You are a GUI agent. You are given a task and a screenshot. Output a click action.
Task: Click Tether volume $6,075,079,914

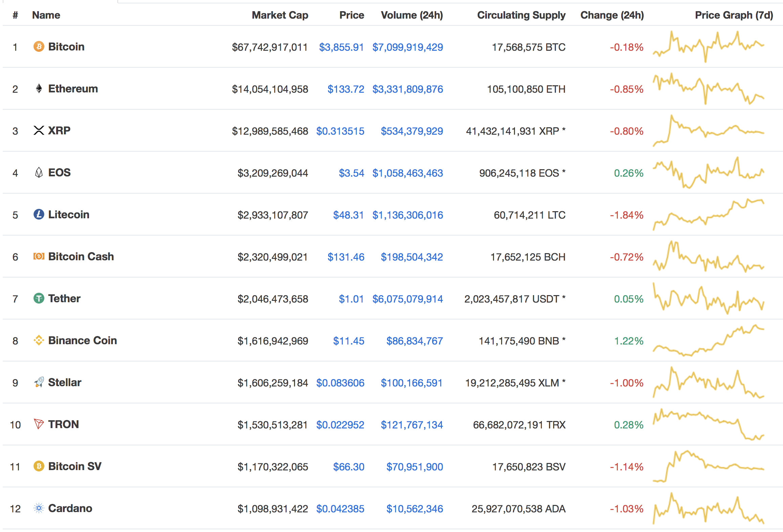[407, 299]
